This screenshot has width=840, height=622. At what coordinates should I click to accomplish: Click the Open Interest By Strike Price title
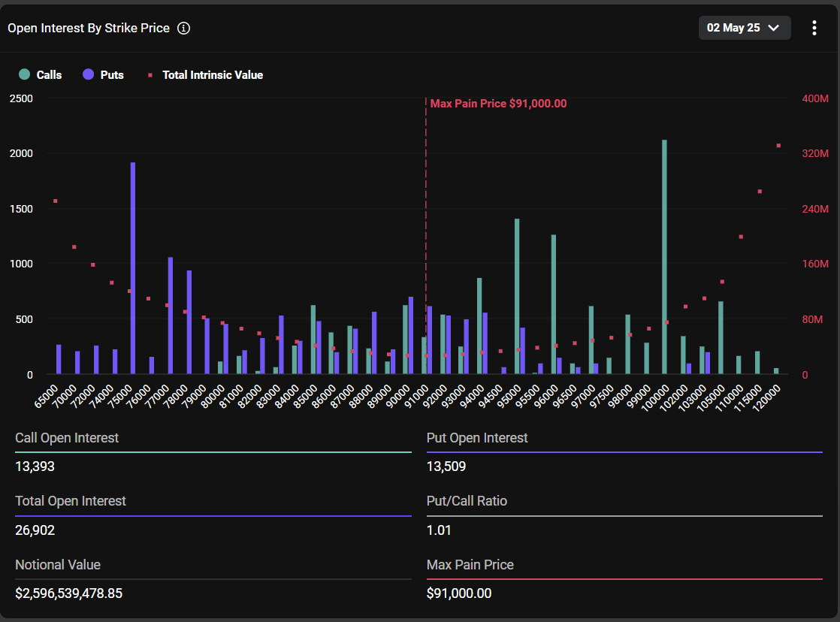pos(89,29)
